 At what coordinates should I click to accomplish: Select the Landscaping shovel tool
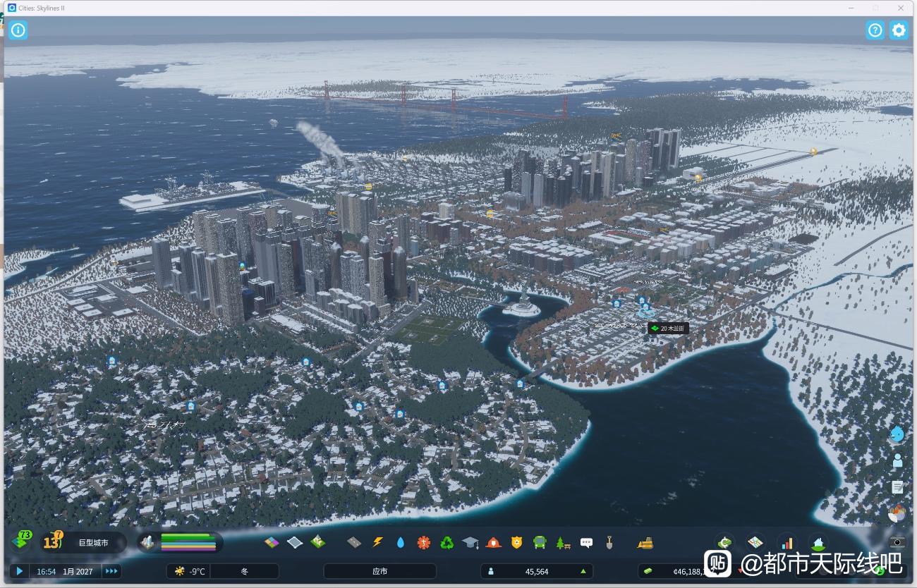(609, 542)
